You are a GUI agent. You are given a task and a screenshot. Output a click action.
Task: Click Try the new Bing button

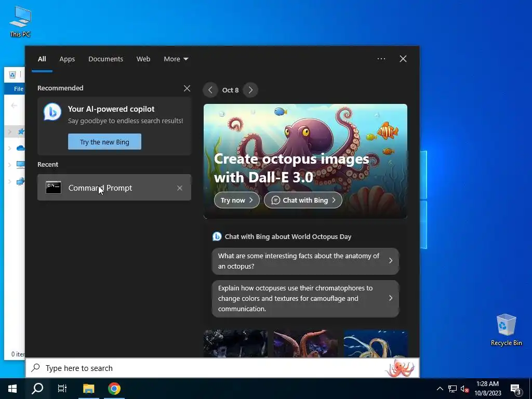pos(104,142)
